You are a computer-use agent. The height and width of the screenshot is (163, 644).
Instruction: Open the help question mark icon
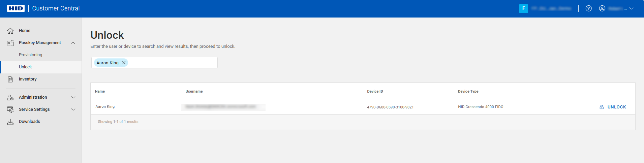coord(588,8)
